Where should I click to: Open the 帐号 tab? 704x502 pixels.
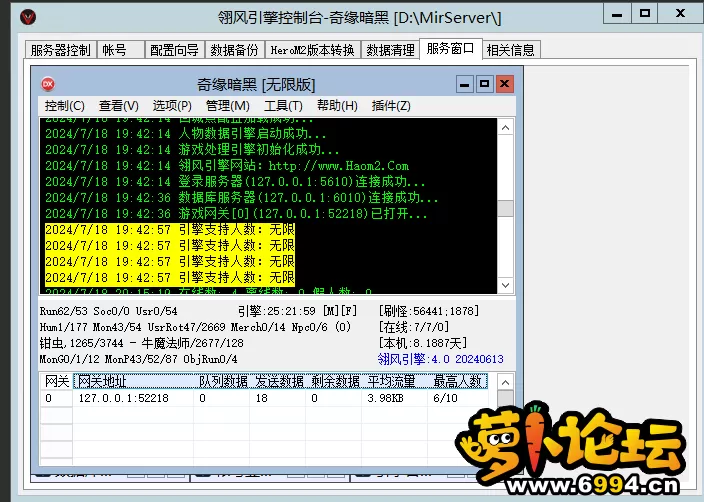click(121, 50)
